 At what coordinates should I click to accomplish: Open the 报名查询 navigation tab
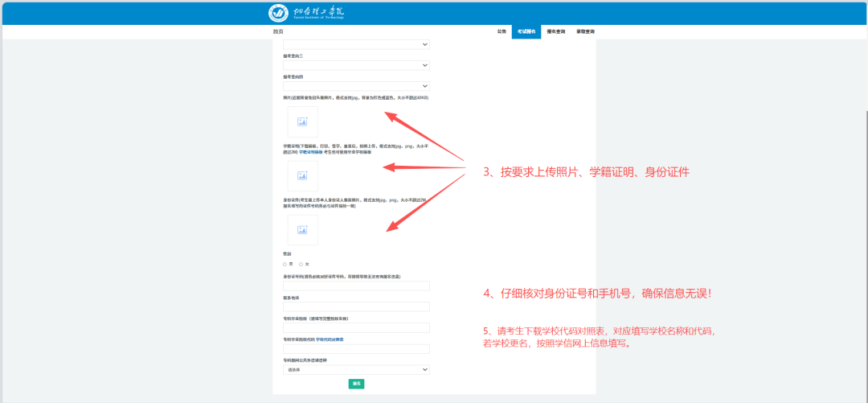(556, 31)
